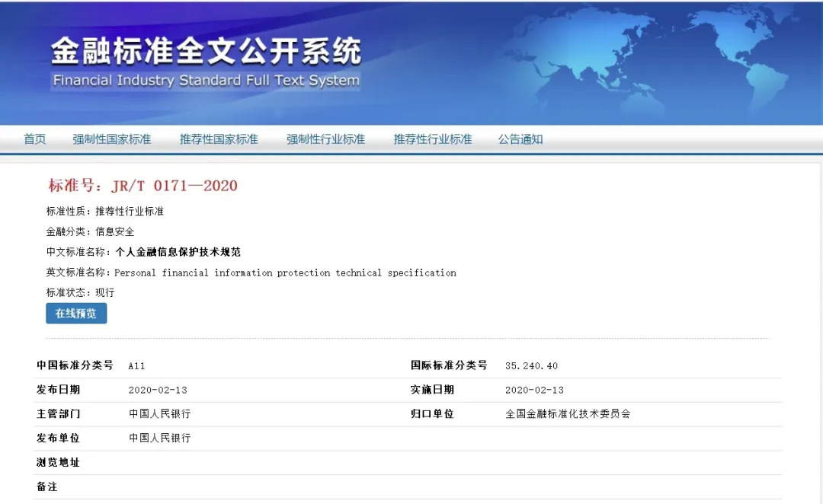This screenshot has width=823, height=504.
Task: Open the 推荐性行业标准 navigation item
Action: coord(433,139)
